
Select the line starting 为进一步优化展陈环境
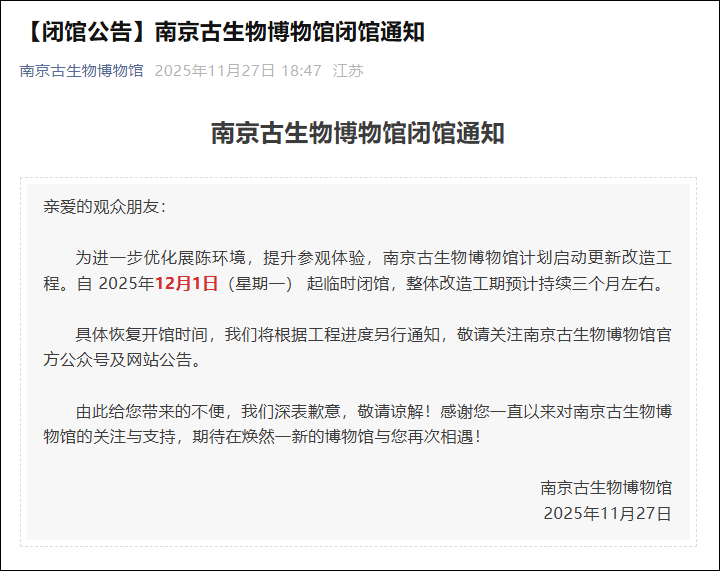point(374,258)
